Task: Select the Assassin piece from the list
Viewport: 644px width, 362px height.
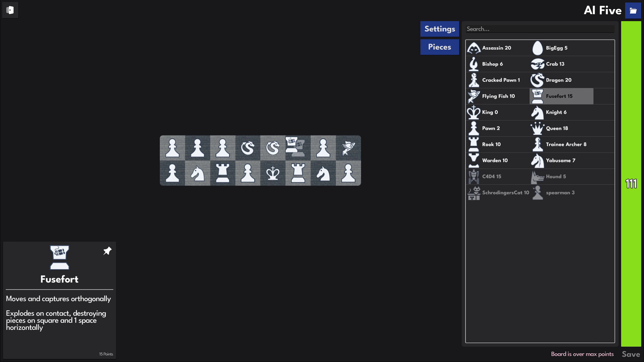Action: (496, 48)
